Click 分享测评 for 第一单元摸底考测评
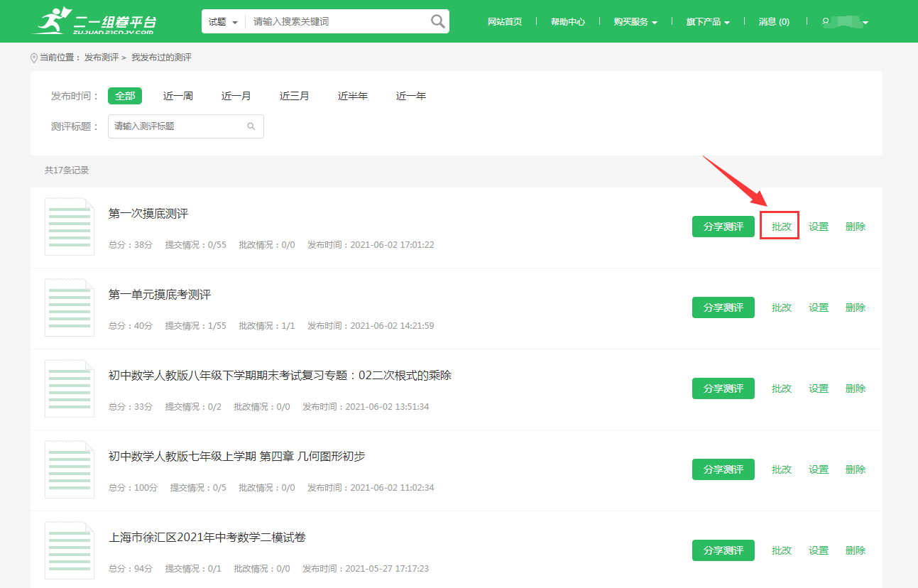 coord(723,307)
